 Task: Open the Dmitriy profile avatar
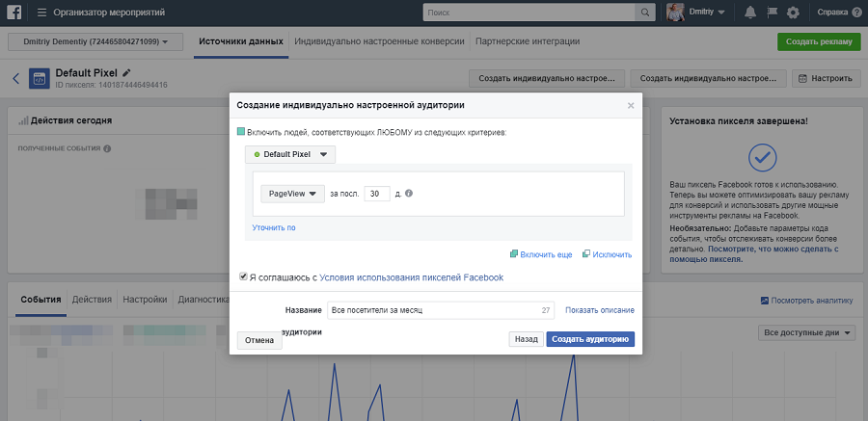(x=675, y=13)
